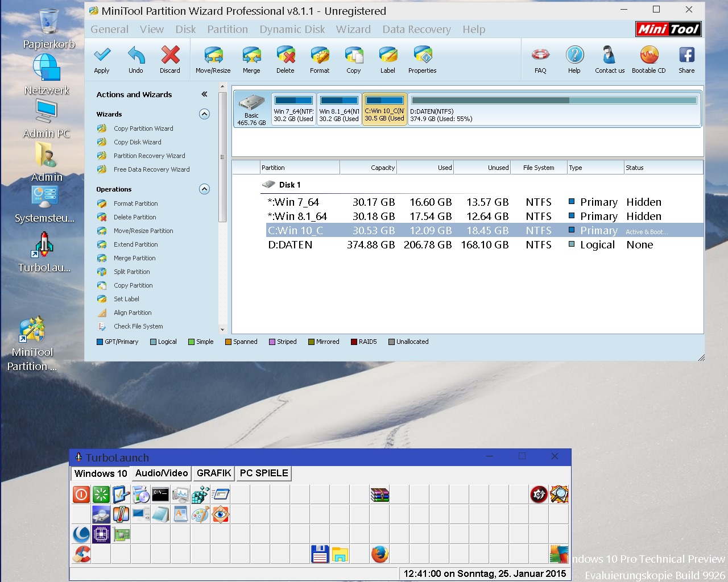Sort by the Unused column header
Screen dimensions: 728x582
(x=482, y=168)
